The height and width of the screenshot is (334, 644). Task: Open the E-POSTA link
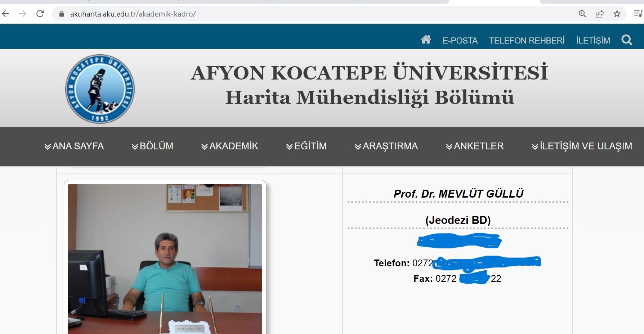[460, 41]
